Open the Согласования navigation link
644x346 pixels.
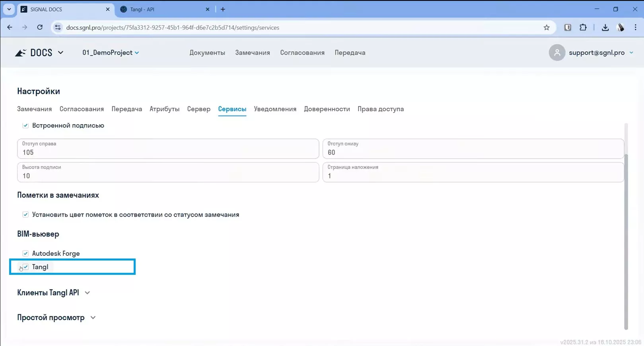tap(302, 52)
